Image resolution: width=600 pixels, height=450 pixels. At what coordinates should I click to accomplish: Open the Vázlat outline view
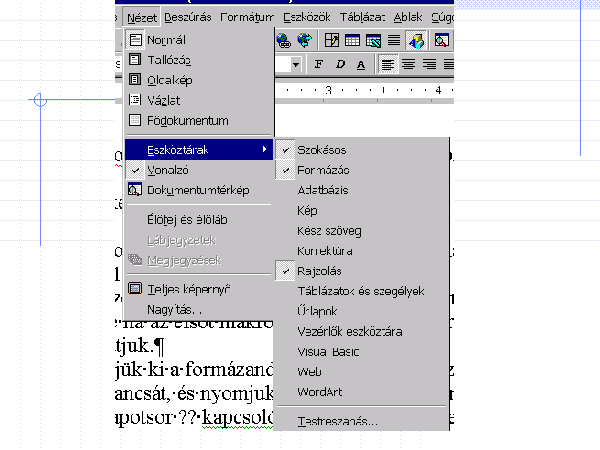164,101
